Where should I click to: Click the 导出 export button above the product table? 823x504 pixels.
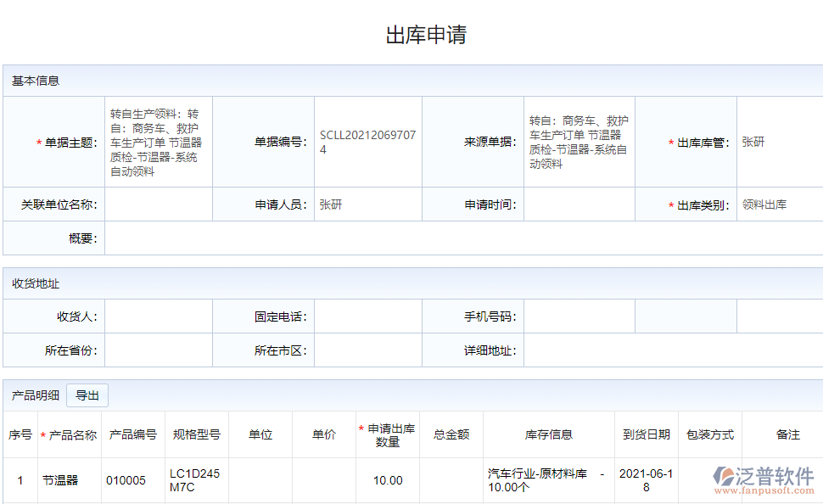click(x=87, y=395)
